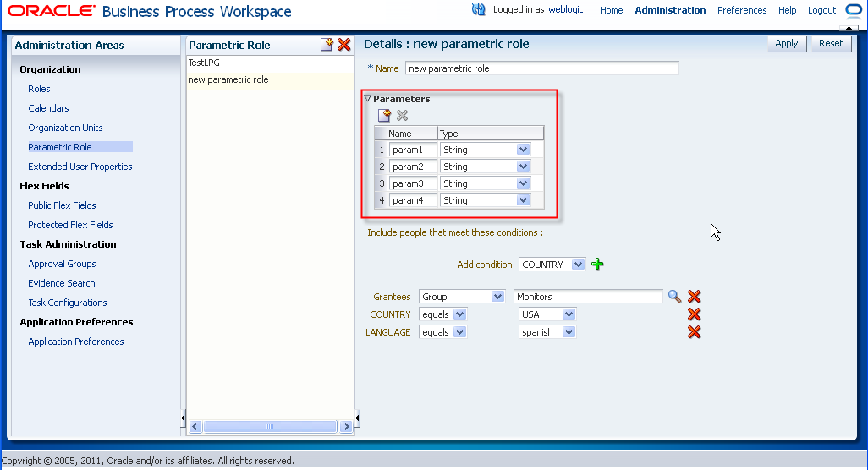
Task: Click the Oracle O icon at top right
Action: pos(854,10)
